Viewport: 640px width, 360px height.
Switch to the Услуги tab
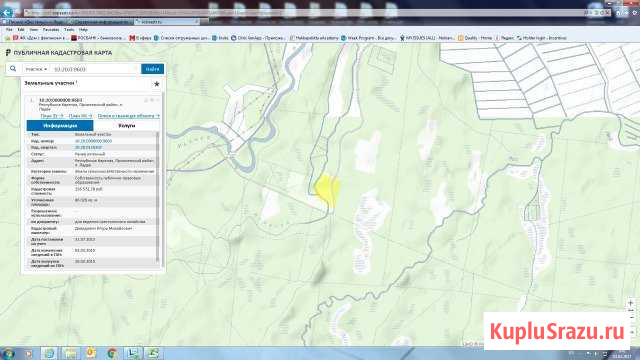point(127,126)
